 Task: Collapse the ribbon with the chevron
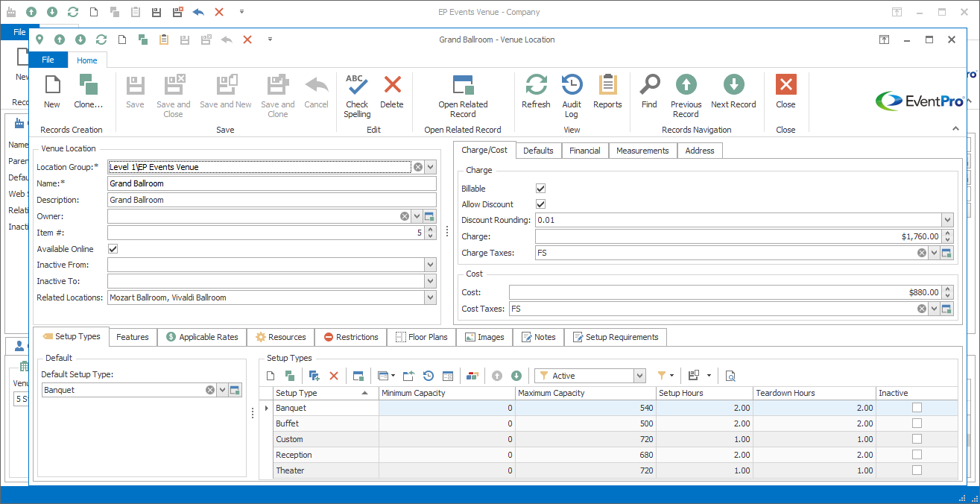tap(955, 129)
